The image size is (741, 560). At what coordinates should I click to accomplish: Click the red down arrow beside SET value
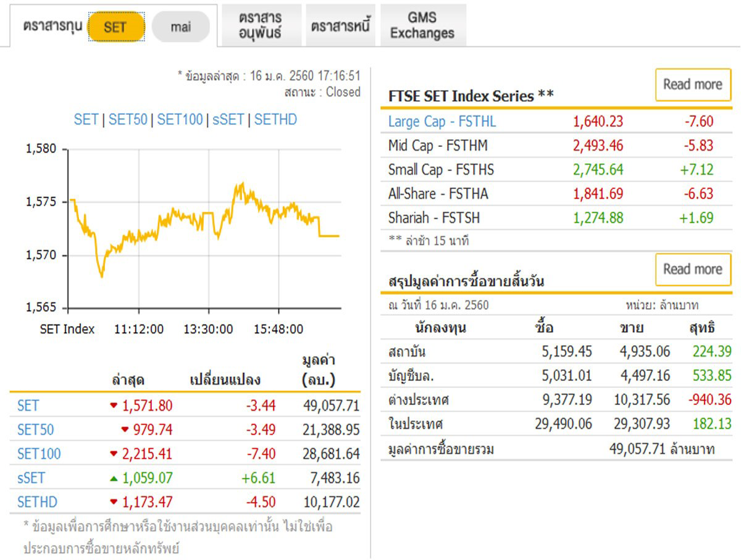pyautogui.click(x=113, y=406)
